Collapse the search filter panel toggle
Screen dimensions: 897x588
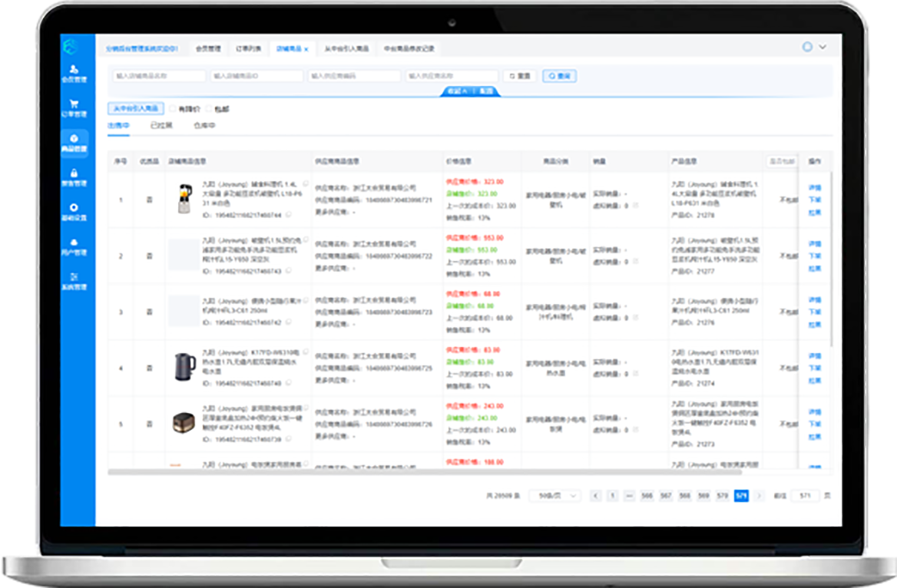point(469,91)
